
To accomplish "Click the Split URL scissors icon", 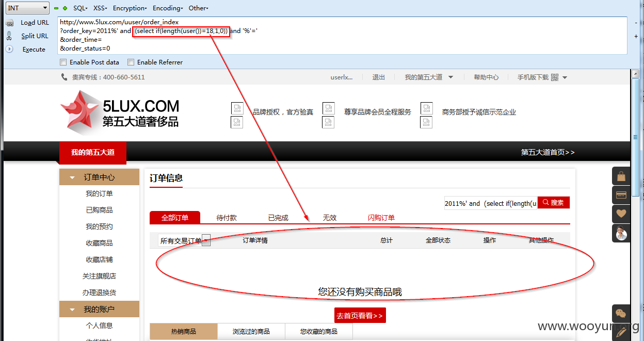I will coord(9,36).
